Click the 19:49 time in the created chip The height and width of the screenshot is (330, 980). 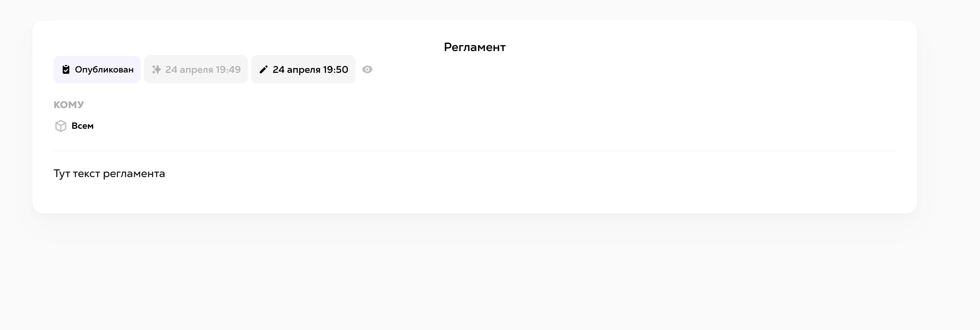pyautogui.click(x=228, y=70)
